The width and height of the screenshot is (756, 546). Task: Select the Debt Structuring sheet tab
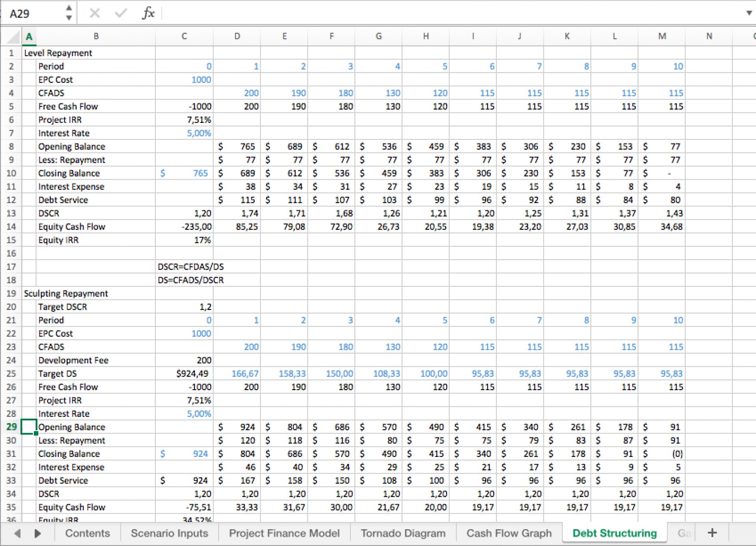point(615,533)
